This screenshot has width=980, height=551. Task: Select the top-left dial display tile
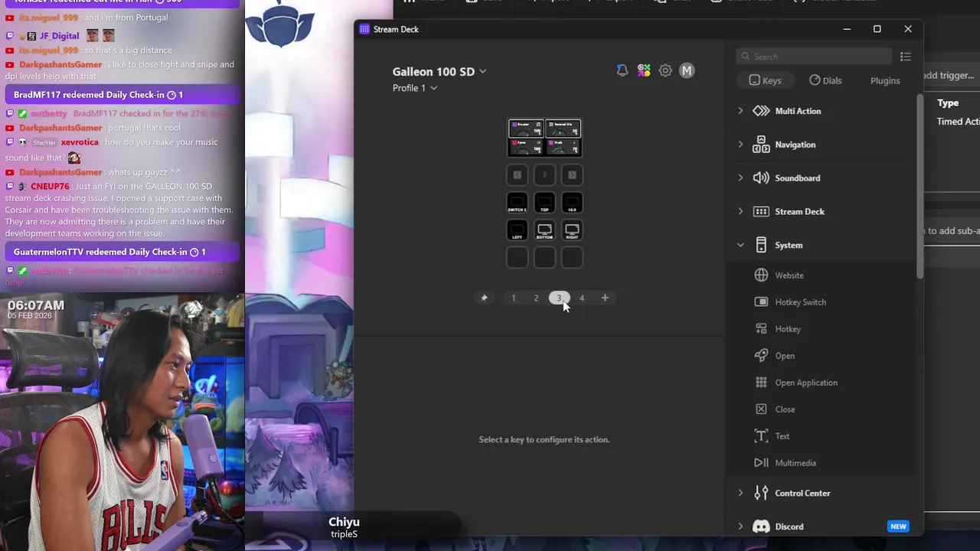coord(526,128)
